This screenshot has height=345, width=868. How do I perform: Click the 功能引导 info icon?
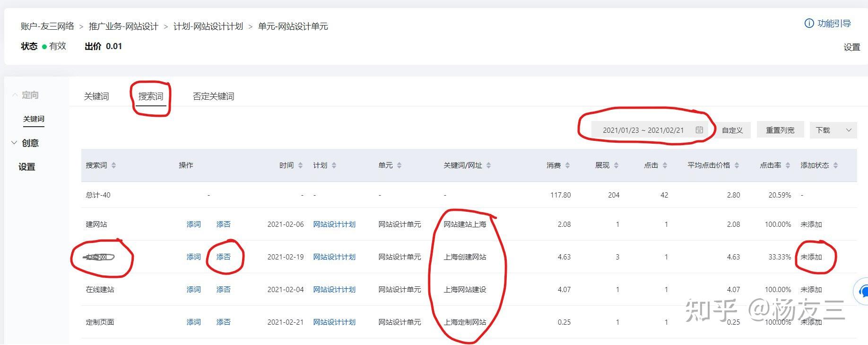pos(809,24)
